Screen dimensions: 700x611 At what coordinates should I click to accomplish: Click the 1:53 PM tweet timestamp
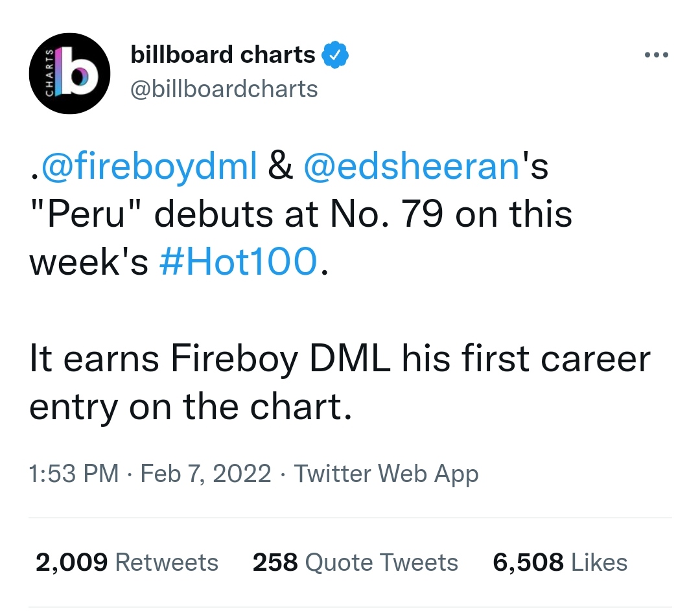click(74, 474)
